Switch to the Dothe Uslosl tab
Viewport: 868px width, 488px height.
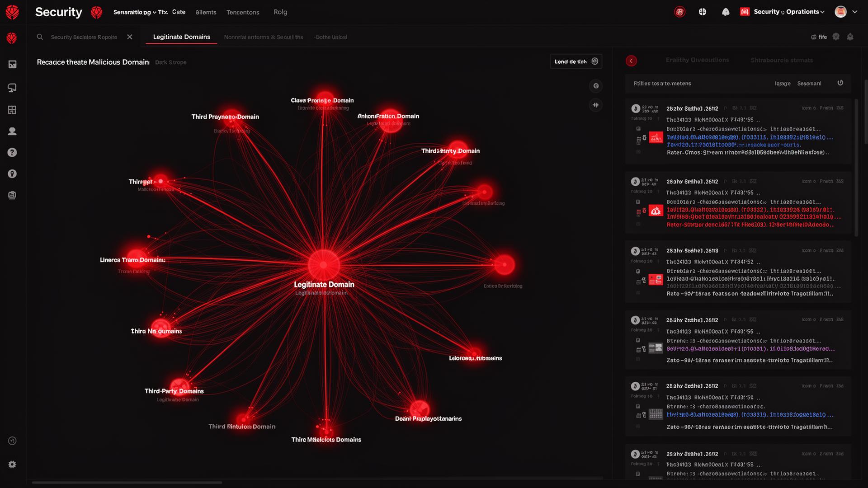(330, 37)
